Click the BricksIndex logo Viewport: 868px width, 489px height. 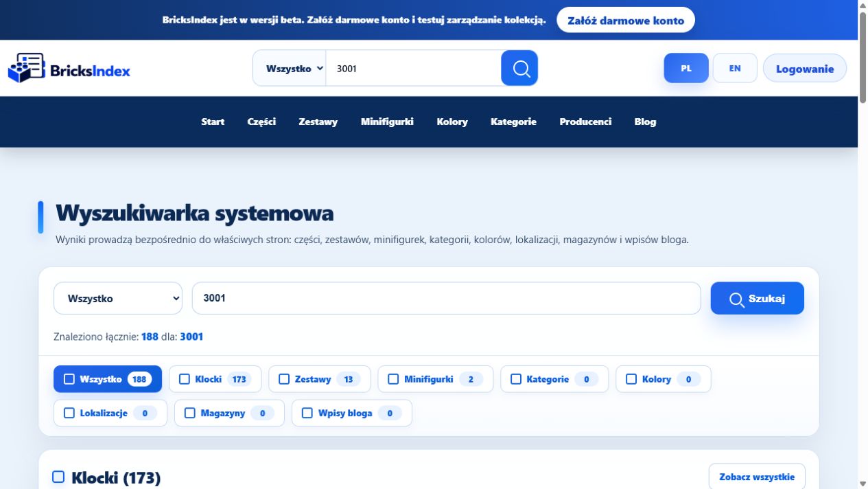click(69, 69)
